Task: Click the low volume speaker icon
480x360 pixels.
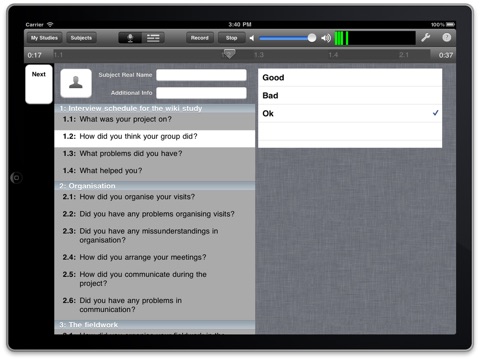Action: coord(252,38)
